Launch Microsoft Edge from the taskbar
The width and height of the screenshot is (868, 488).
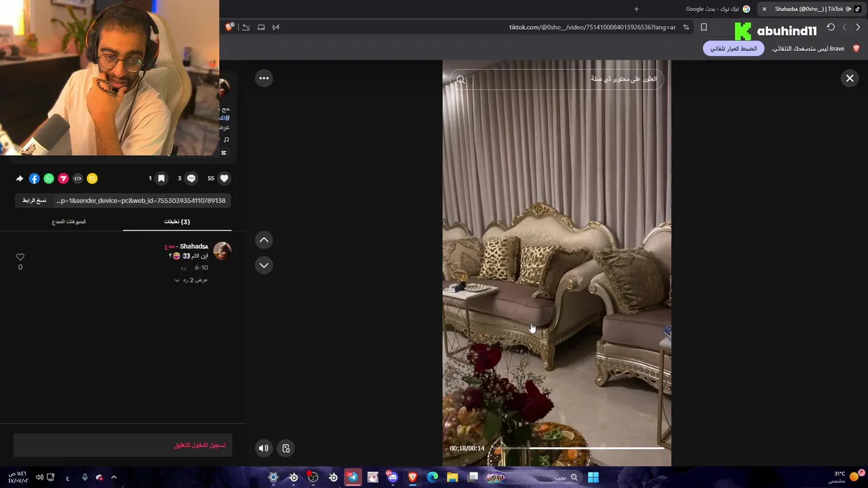pyautogui.click(x=433, y=477)
